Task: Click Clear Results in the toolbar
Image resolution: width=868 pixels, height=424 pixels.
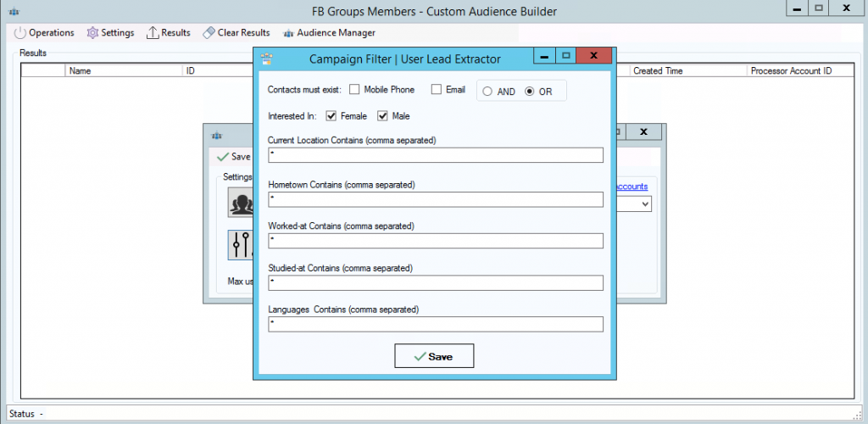Action: tap(236, 33)
